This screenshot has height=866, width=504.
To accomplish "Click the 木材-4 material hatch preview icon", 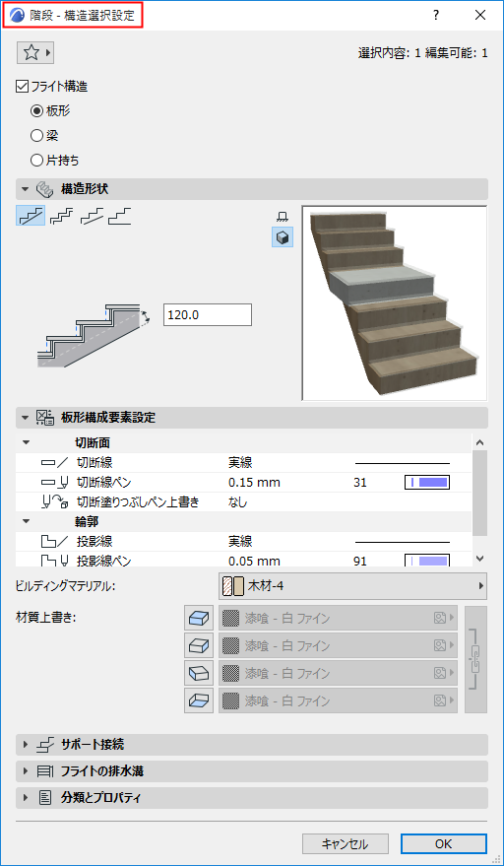I will pyautogui.click(x=232, y=586).
